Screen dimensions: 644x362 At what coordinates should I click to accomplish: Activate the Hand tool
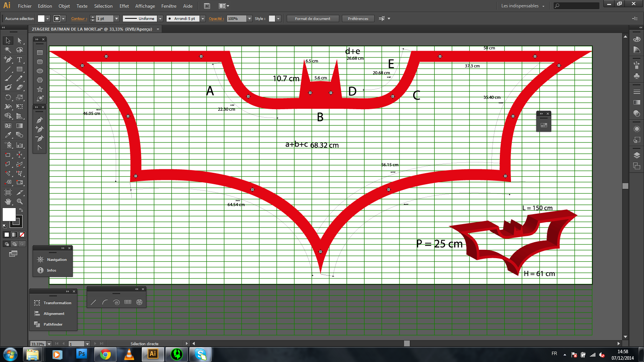pos(8,201)
